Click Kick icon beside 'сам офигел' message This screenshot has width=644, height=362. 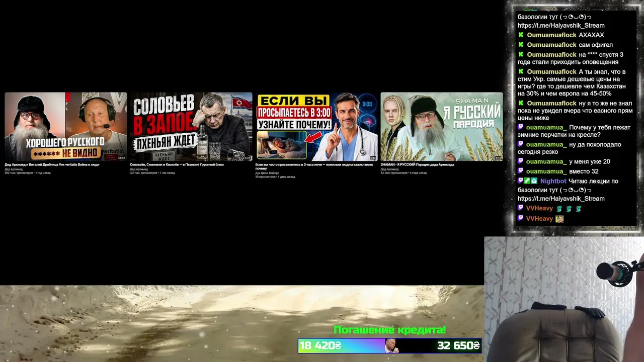521,45
